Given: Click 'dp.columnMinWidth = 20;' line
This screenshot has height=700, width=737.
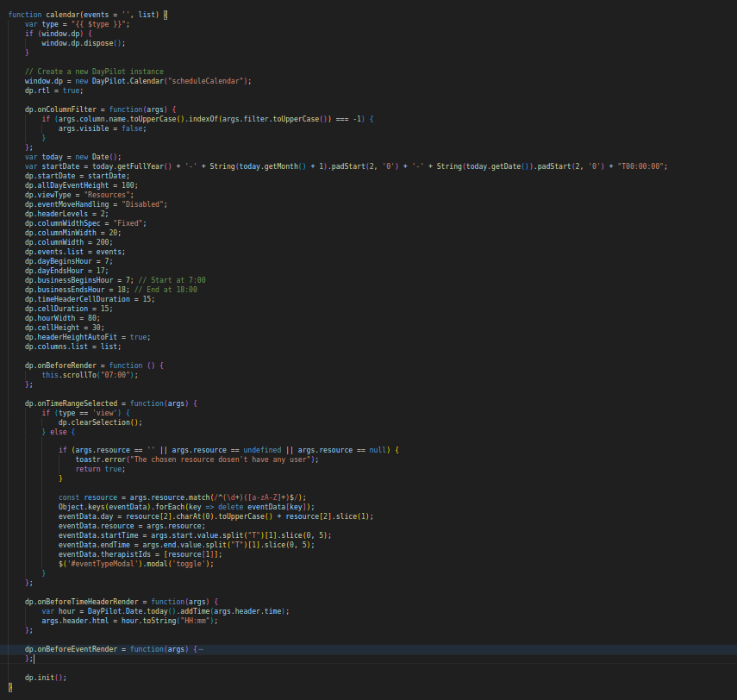Looking at the screenshot, I should [x=73, y=233].
